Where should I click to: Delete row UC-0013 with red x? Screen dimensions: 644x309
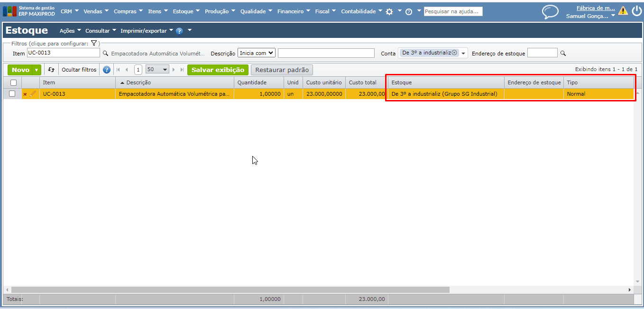tap(25, 94)
